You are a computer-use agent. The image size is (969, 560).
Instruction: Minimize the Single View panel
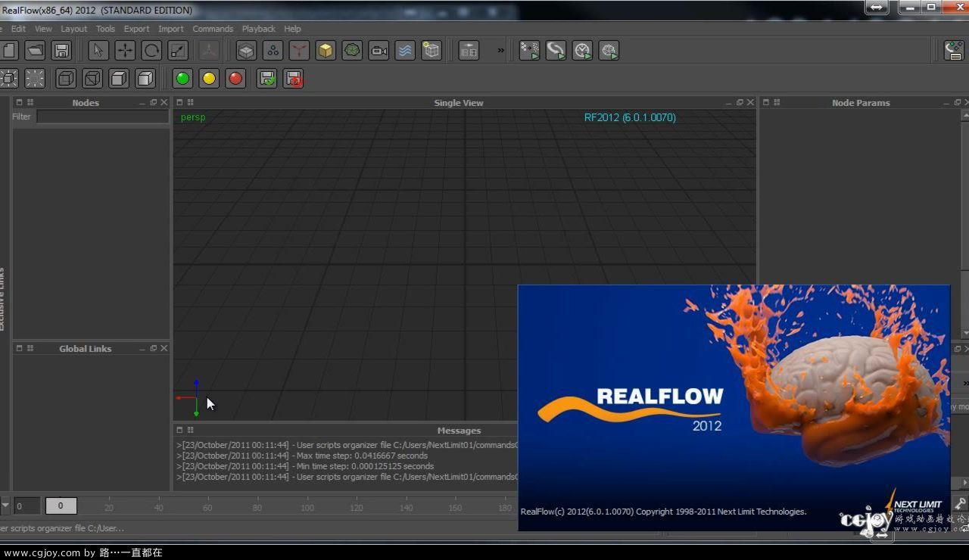[x=728, y=103]
